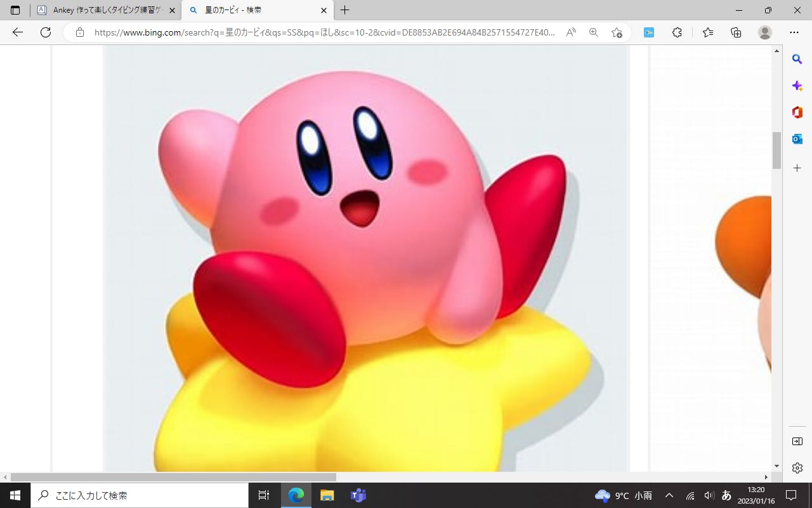Toggle the Japanese IME input mode

pyautogui.click(x=726, y=495)
